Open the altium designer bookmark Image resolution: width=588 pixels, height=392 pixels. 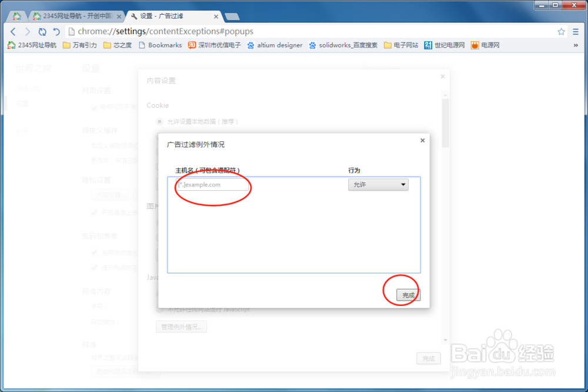275,45
